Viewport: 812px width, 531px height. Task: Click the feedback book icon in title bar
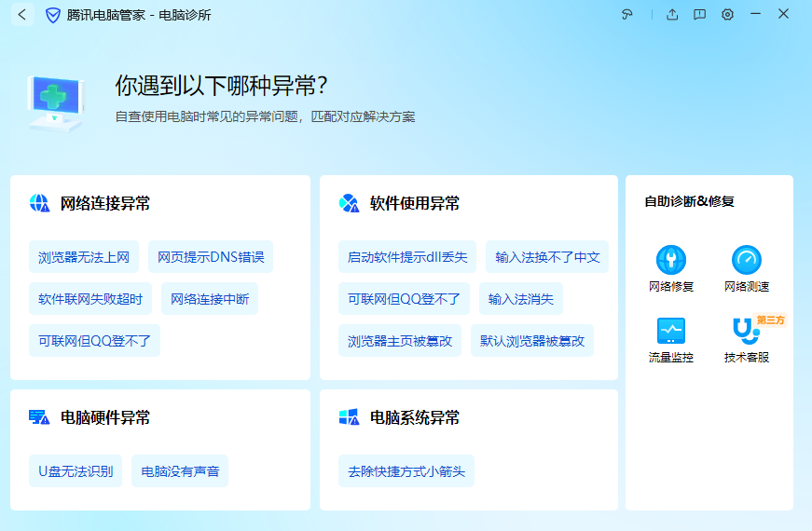699,15
